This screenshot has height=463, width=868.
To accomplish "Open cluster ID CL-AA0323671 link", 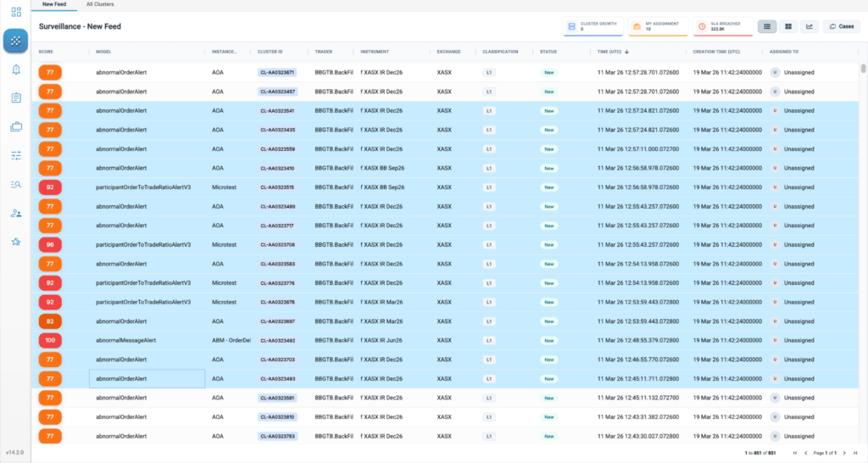I will [x=277, y=73].
